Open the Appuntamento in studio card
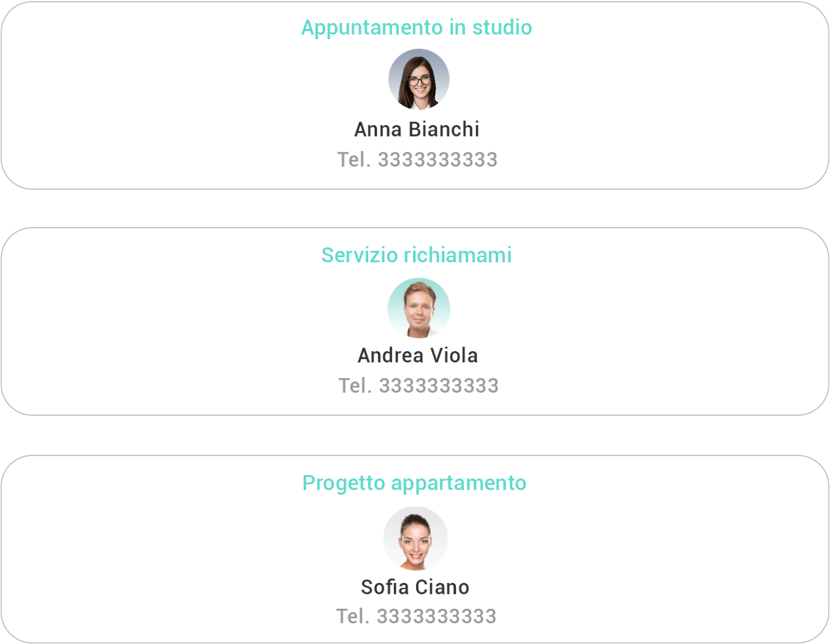Image resolution: width=830 pixels, height=644 pixels. (415, 95)
